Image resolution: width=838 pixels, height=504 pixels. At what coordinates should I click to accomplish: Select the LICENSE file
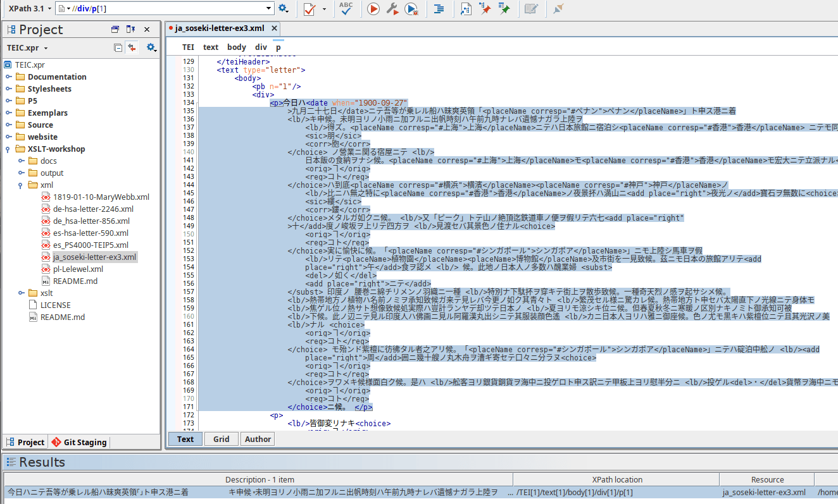coord(55,305)
